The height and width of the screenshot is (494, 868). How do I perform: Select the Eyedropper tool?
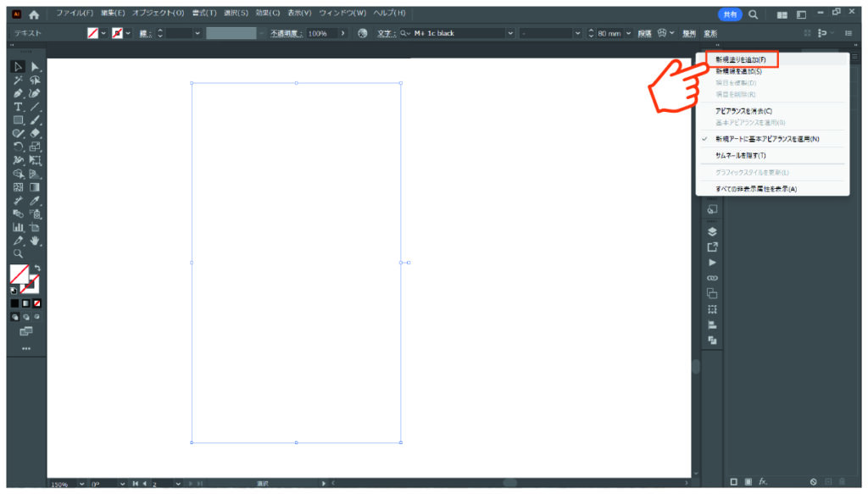pyautogui.click(x=35, y=200)
